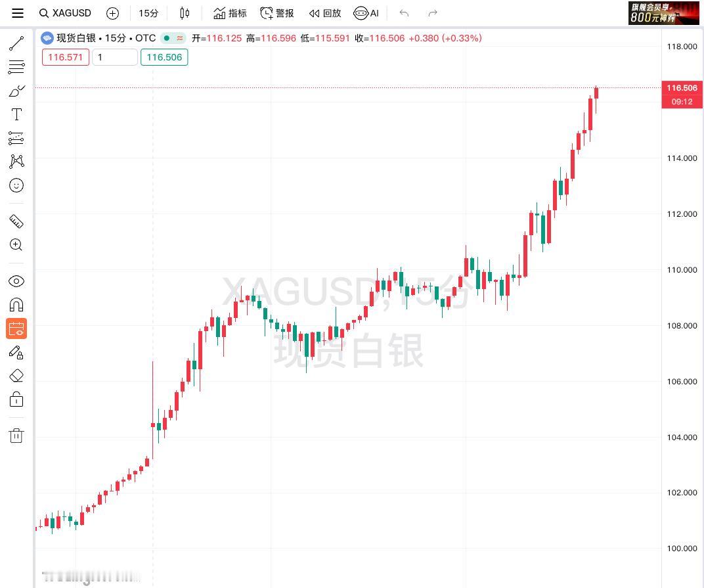Select the horizontal lines Fibonacci tool
The width and height of the screenshot is (704, 588).
[16, 67]
